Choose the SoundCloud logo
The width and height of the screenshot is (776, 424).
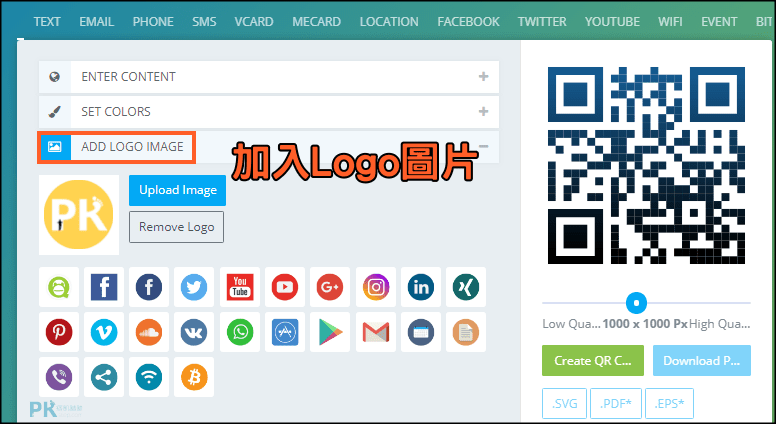(x=149, y=332)
